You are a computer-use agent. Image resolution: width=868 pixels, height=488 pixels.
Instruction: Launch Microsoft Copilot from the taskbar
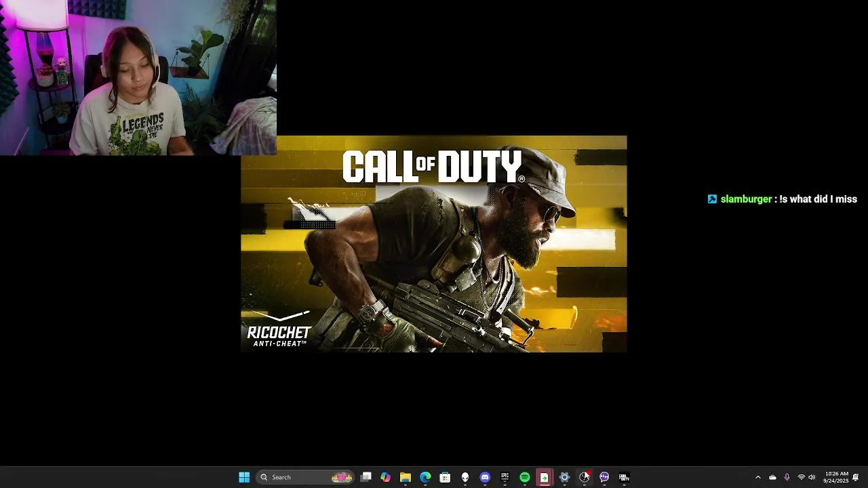click(x=385, y=477)
